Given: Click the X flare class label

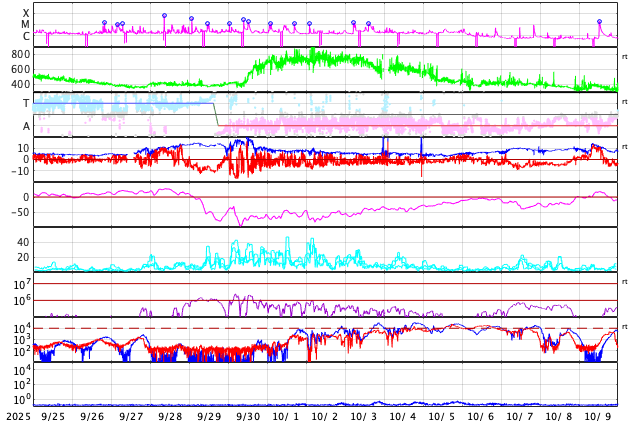Looking at the screenshot, I should pyautogui.click(x=26, y=14).
